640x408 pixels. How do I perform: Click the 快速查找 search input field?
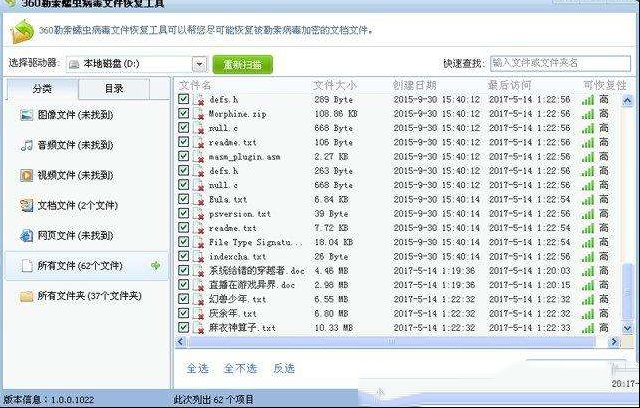click(560, 63)
